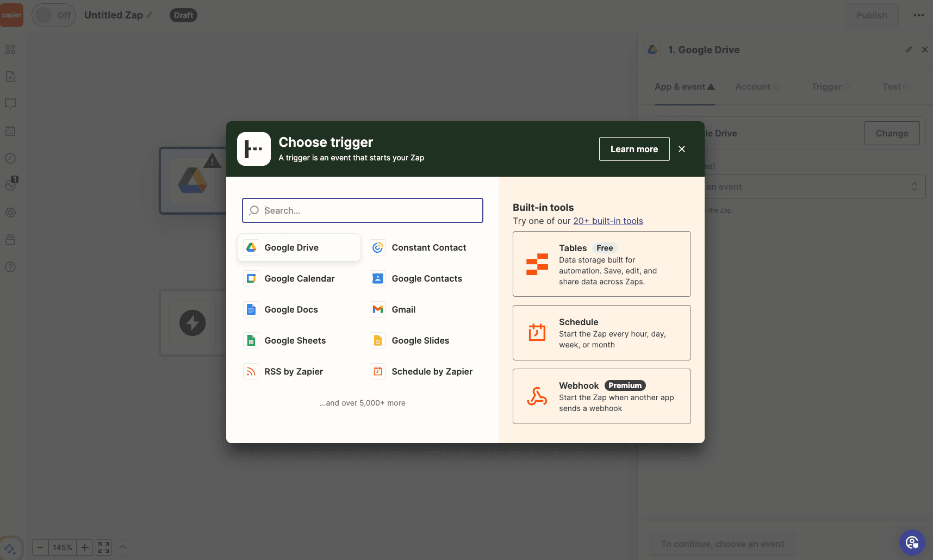Open the notes/comments panel icon
This screenshot has height=560, width=933.
point(10,104)
